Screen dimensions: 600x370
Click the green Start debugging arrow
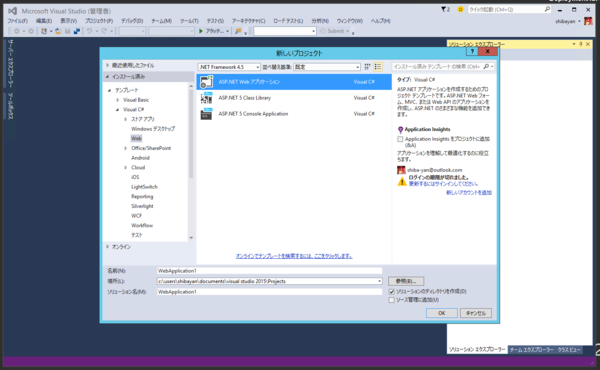pyautogui.click(x=201, y=31)
